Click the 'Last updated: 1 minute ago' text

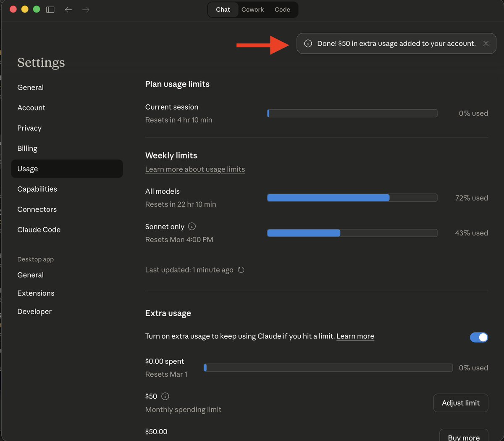[189, 270]
